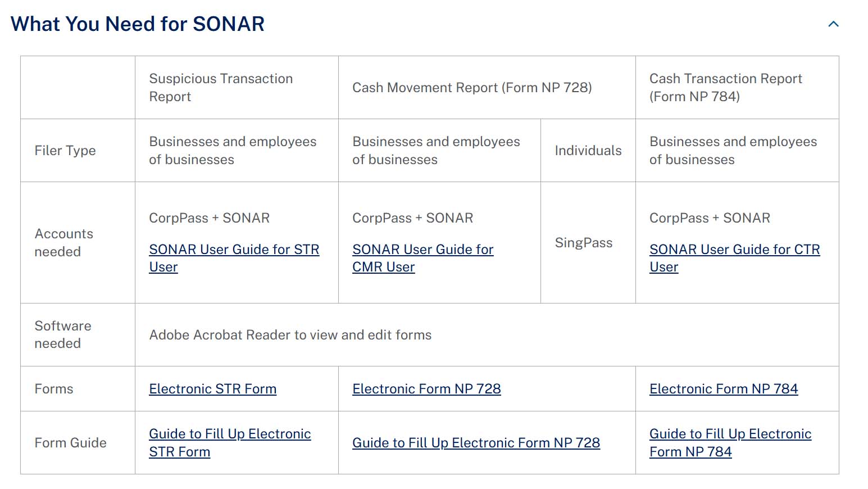
Task: Click the Suspicious Transaction Report column header
Action: coord(221,88)
